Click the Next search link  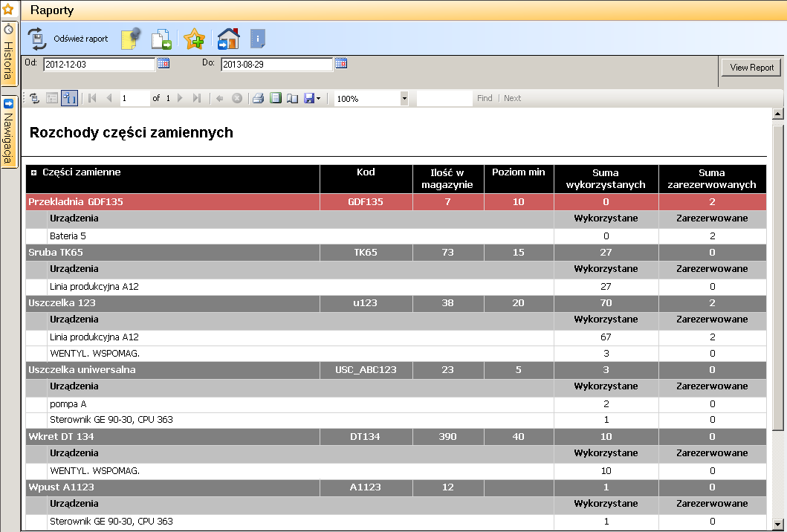pyautogui.click(x=513, y=98)
